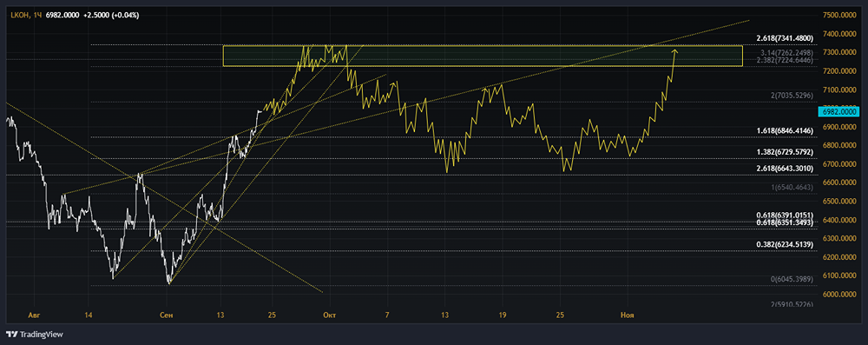Screen dimensions: 868x345
Task: Click 7200.0000 on the price axis
Action: (x=840, y=71)
